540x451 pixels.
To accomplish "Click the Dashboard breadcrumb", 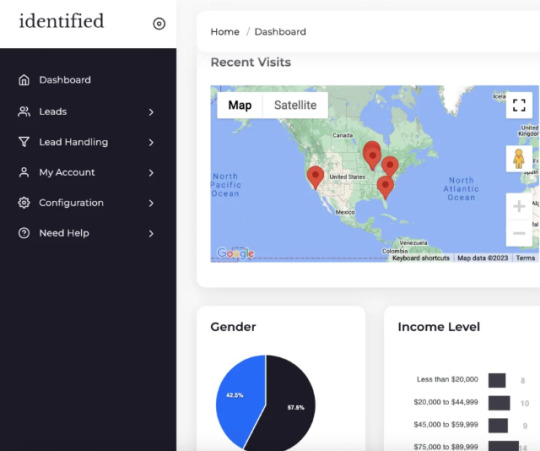I will click(x=280, y=32).
